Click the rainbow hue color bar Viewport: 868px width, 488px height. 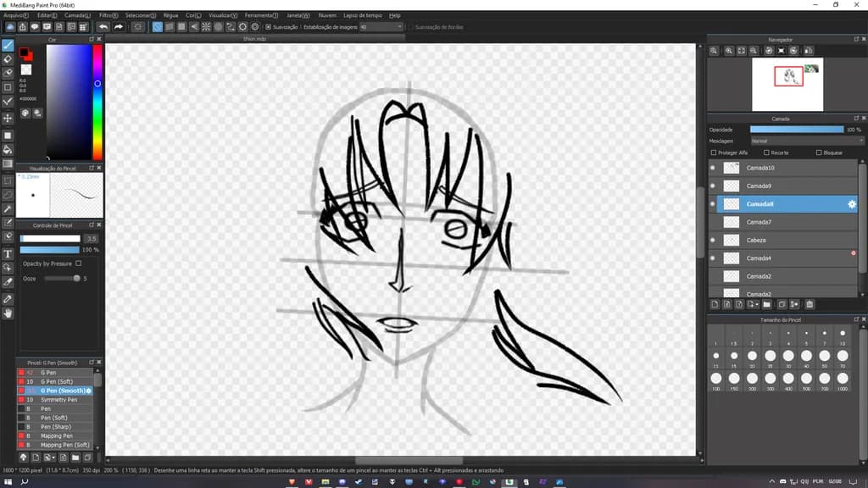coord(97,103)
